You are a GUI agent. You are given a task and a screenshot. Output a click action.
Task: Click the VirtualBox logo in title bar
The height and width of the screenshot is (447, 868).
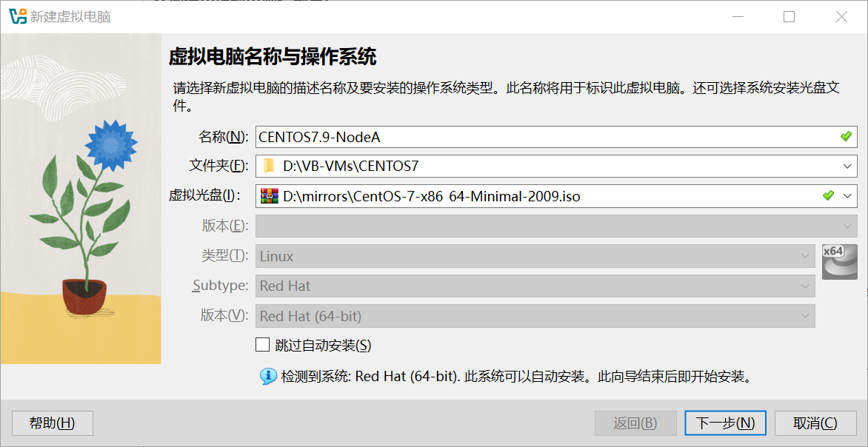pos(18,16)
